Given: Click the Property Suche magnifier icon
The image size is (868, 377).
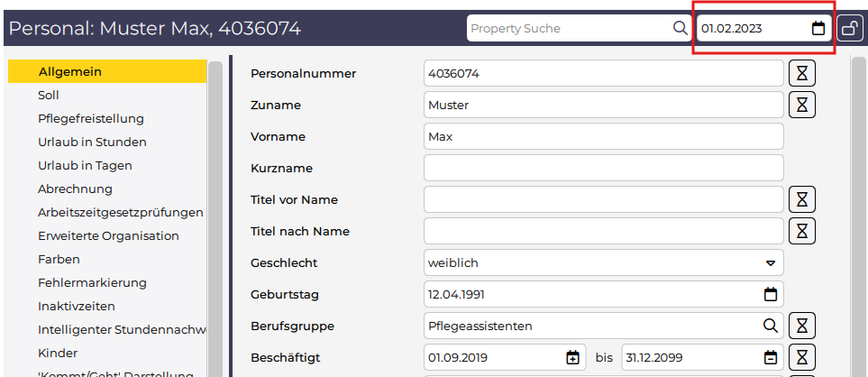Looking at the screenshot, I should click(x=680, y=29).
